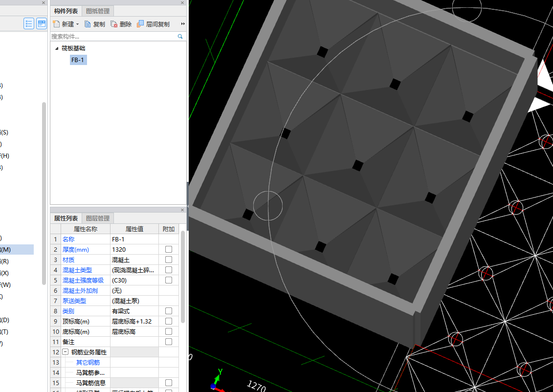Viewport: 553px width, 392px height.
Task: Click the property list vertical scrollbar
Action: click(183, 277)
